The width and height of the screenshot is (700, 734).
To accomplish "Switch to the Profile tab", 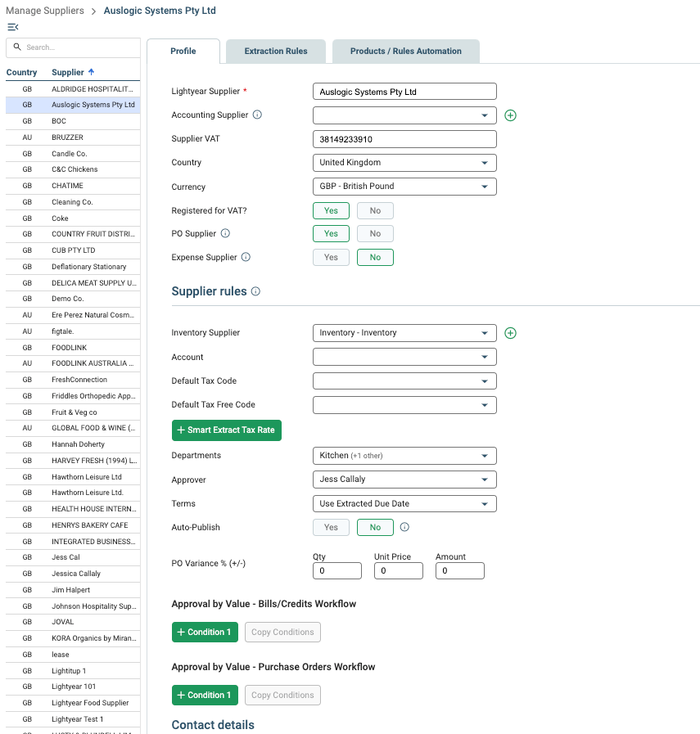I will coord(183,51).
